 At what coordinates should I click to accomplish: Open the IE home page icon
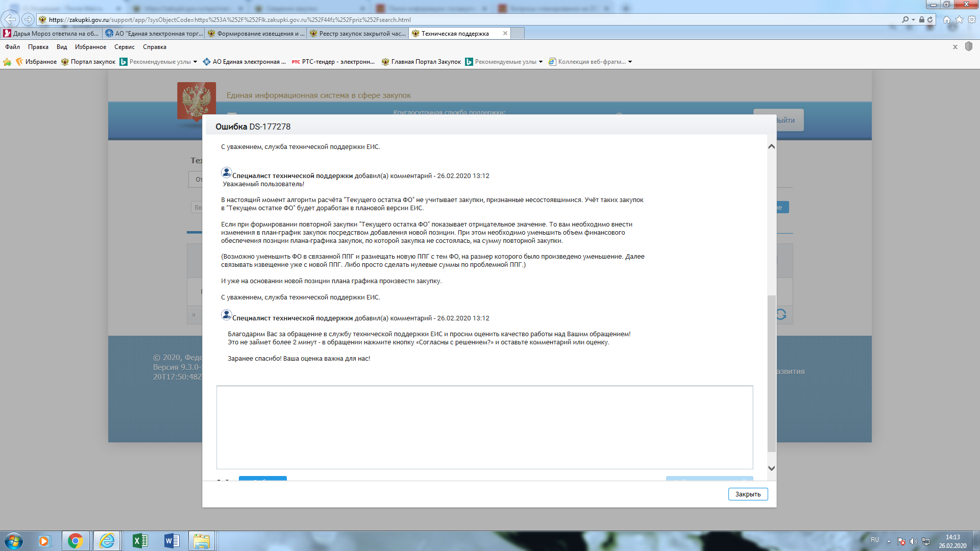point(947,20)
